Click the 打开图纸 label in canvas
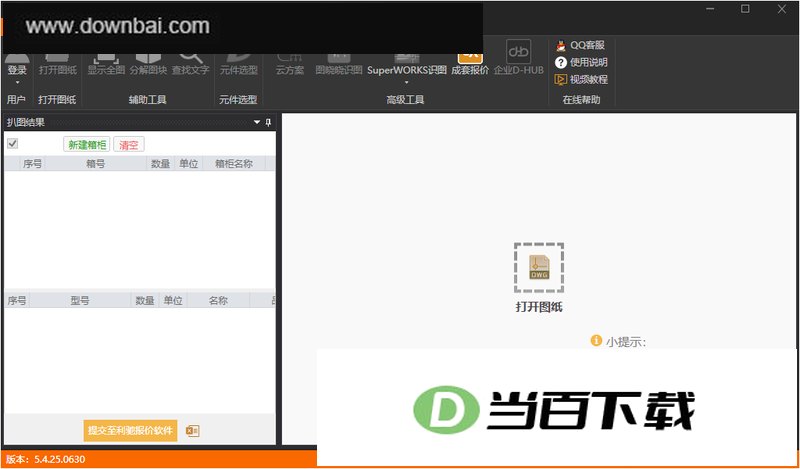Viewport: 800px width, 469px height. click(x=539, y=307)
